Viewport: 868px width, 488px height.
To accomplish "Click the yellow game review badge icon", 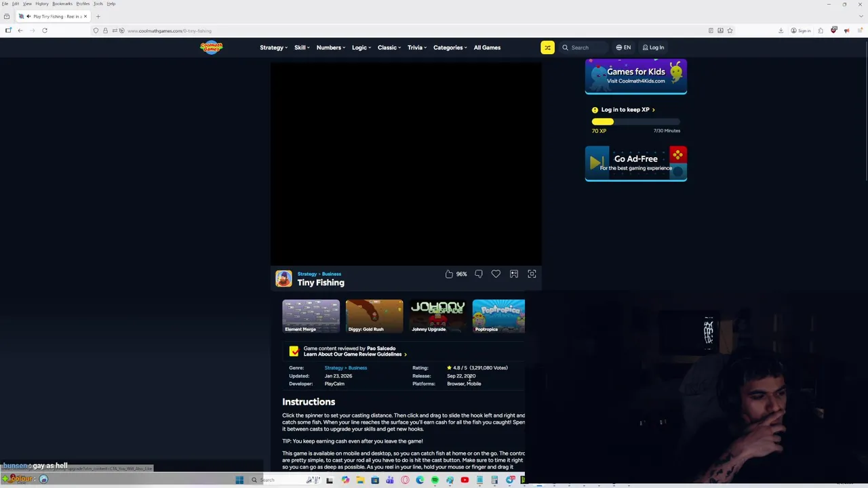I will (294, 351).
